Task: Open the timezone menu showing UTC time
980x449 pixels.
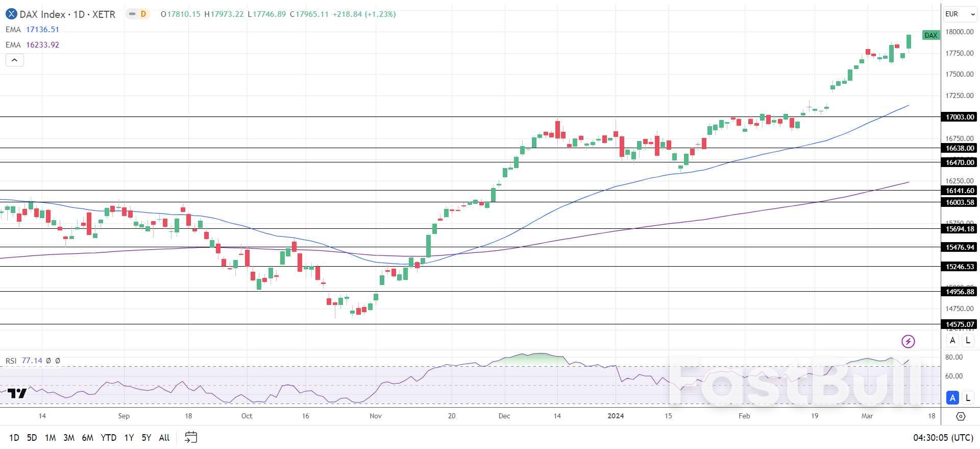Action: [x=943, y=438]
